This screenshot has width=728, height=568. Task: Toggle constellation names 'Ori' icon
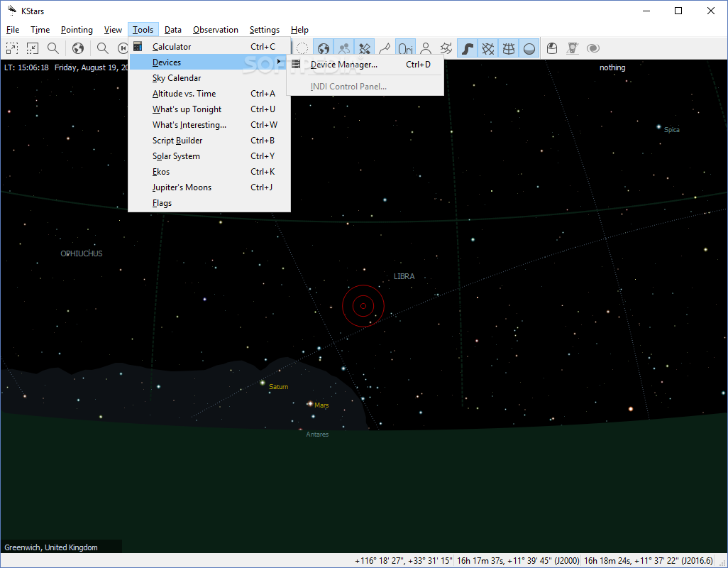pyautogui.click(x=405, y=48)
